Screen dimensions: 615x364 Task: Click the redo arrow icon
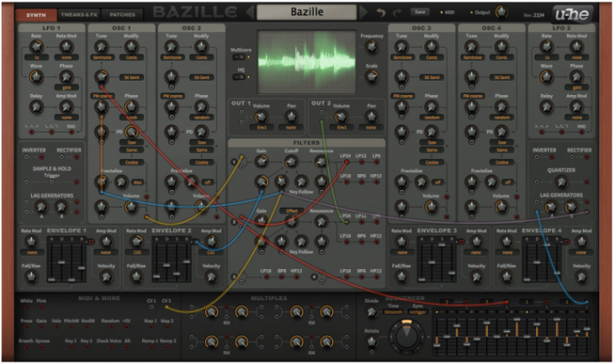pos(397,13)
